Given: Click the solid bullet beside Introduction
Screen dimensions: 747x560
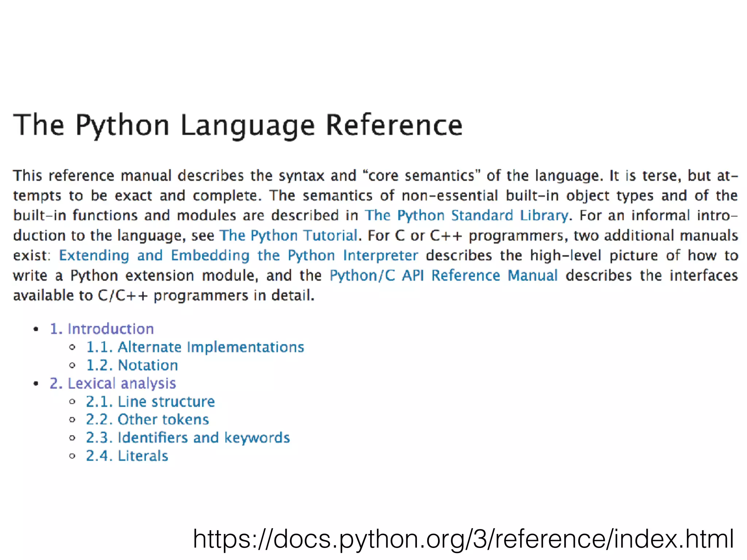Looking at the screenshot, I should click(36, 330).
